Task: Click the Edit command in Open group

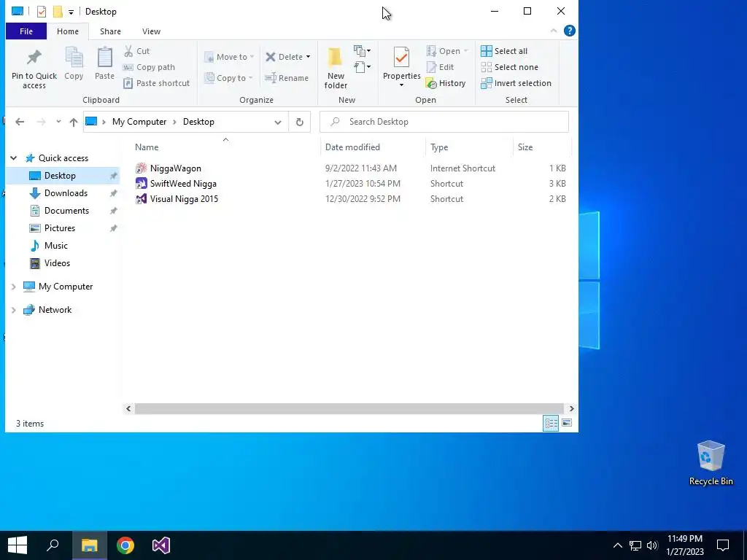Action: (x=440, y=67)
